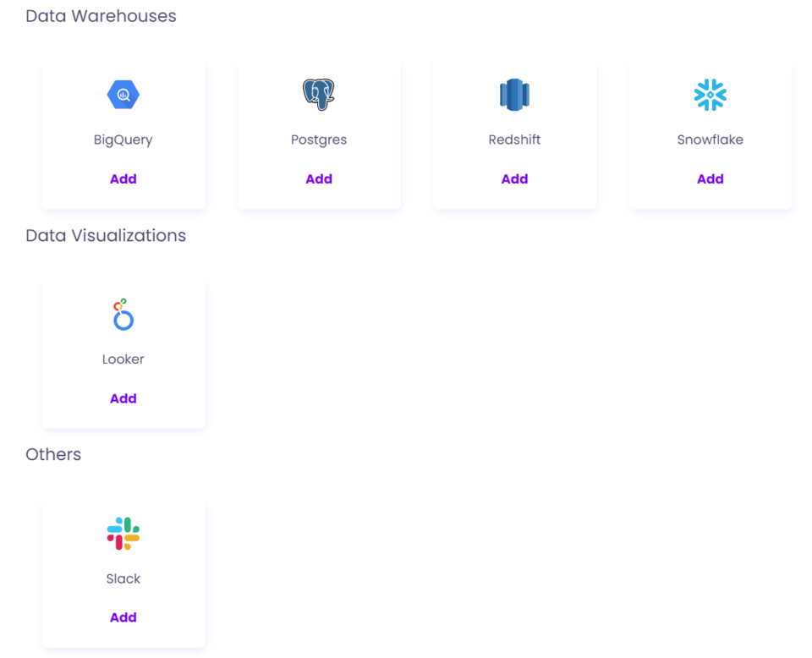Screen dimensions: 812x658
Task: Click the Data Visualizations section heading
Action: 106,235
